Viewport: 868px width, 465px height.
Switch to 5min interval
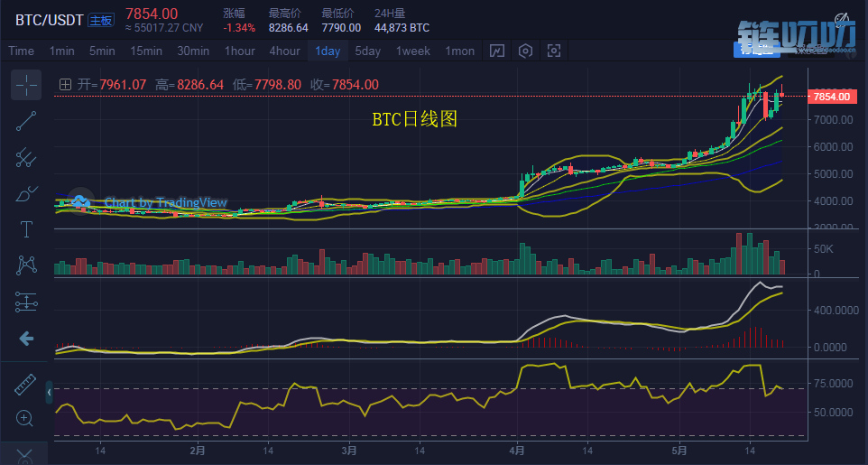pyautogui.click(x=103, y=51)
